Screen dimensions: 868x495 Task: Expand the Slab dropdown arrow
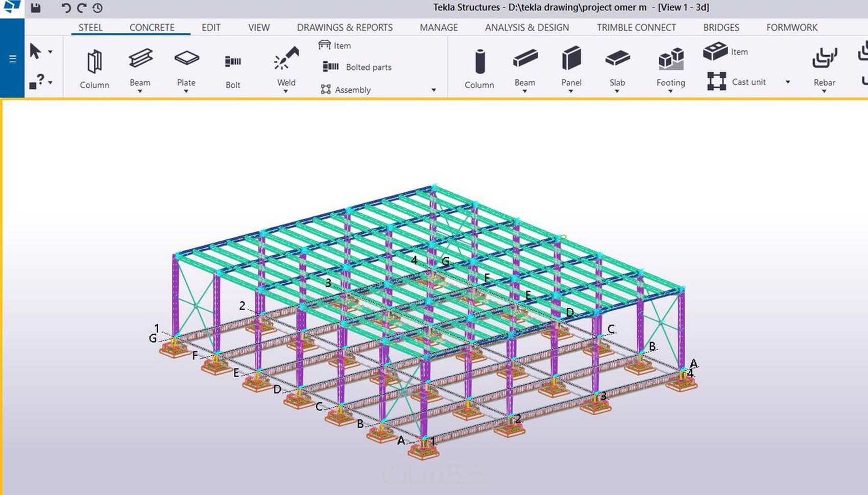click(x=617, y=91)
